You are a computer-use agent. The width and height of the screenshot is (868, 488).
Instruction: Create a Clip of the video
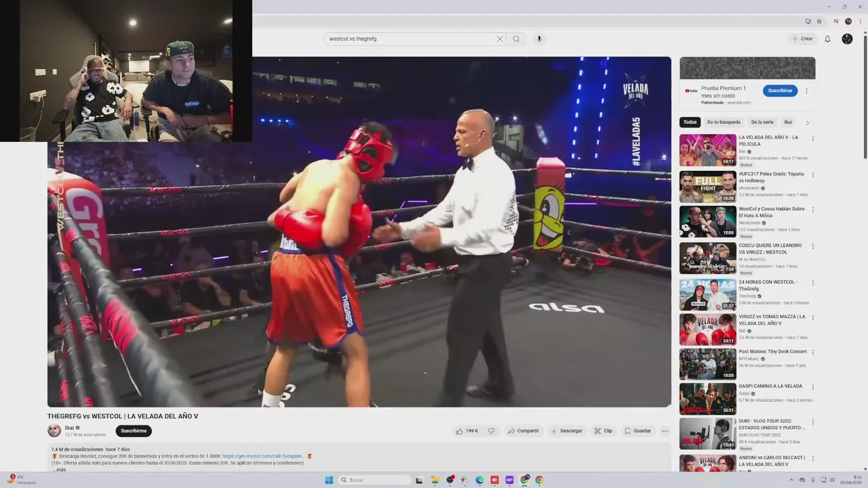coord(604,431)
